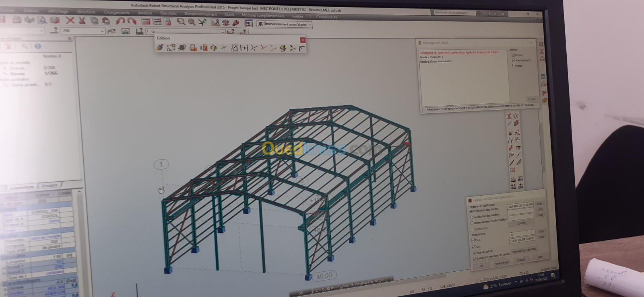The width and height of the screenshot is (644, 297).
Task: Open the Structure menu
Action: [87, 12]
